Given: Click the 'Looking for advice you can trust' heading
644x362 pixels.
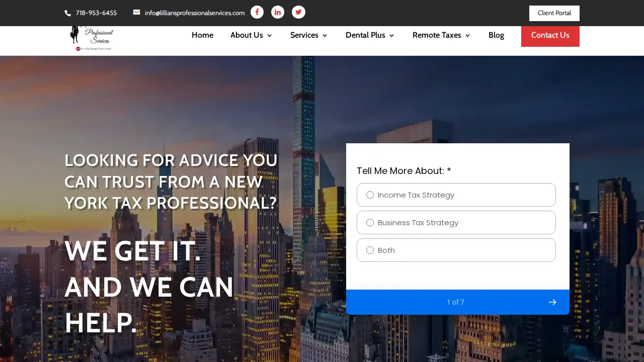Looking at the screenshot, I should (x=171, y=182).
